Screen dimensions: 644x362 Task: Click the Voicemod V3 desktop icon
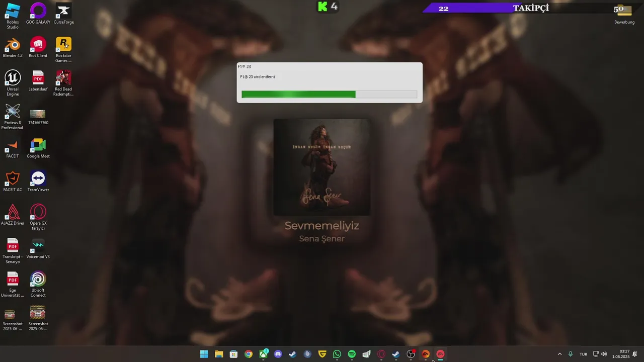(38, 248)
